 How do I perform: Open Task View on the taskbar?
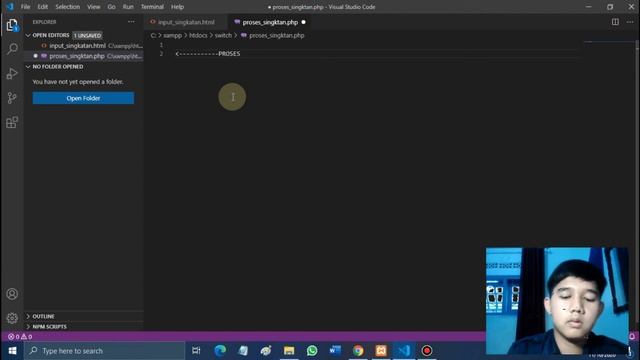click(196, 351)
